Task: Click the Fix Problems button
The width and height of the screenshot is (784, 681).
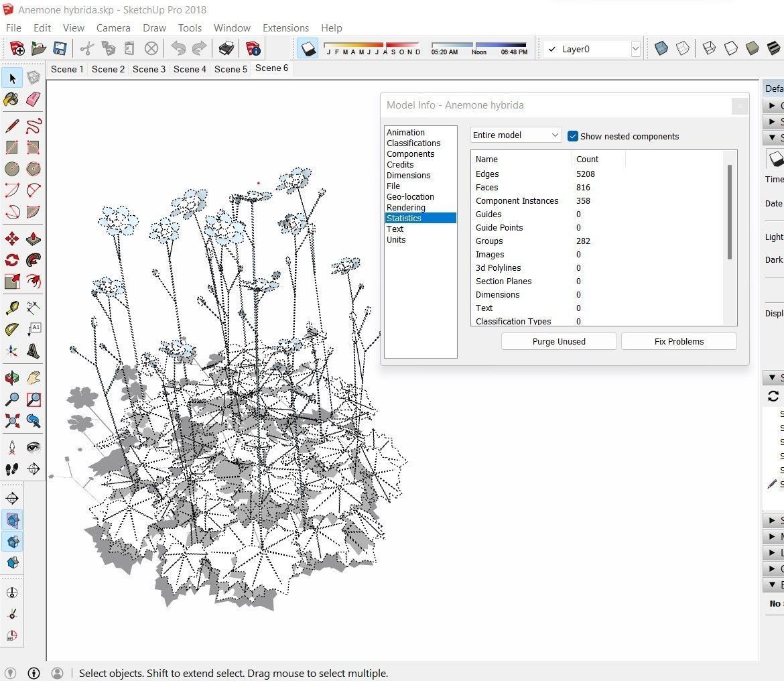Action: pos(679,341)
